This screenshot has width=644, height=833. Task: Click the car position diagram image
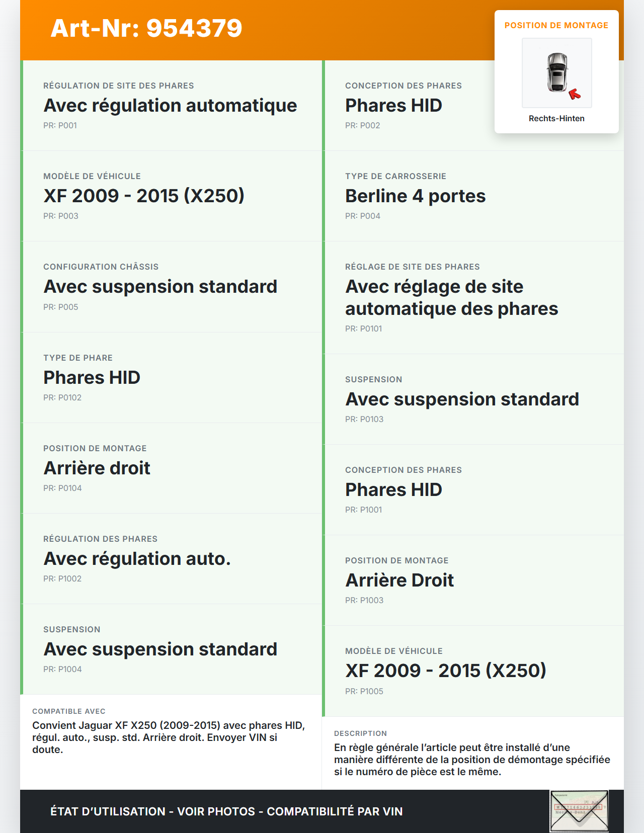click(x=556, y=72)
